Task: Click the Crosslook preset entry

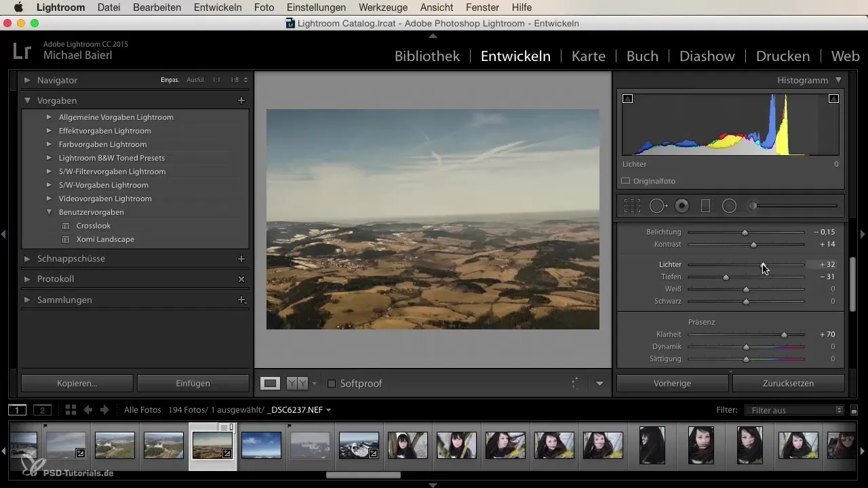Action: tap(94, 226)
